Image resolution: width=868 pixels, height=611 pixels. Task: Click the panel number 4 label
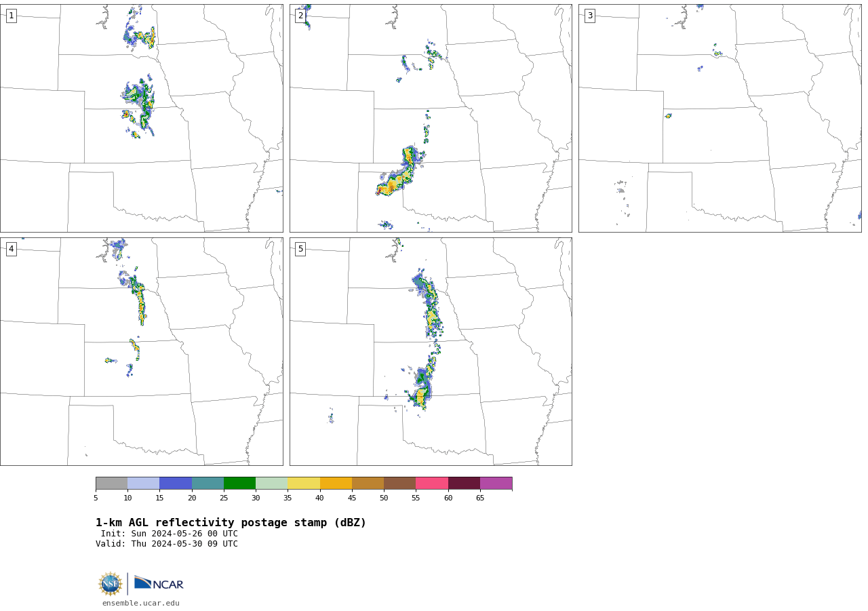click(11, 249)
